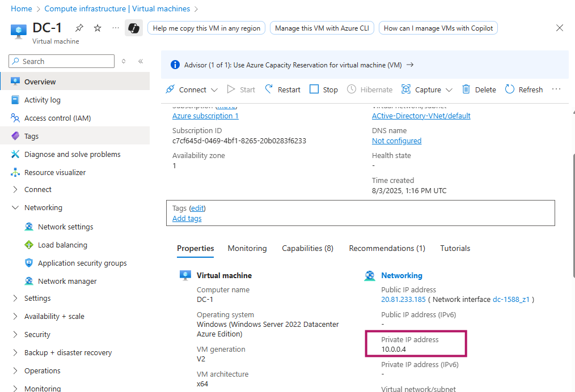Open the toolbar overflow ellipsis menu
This screenshot has width=575, height=392.
(x=556, y=89)
